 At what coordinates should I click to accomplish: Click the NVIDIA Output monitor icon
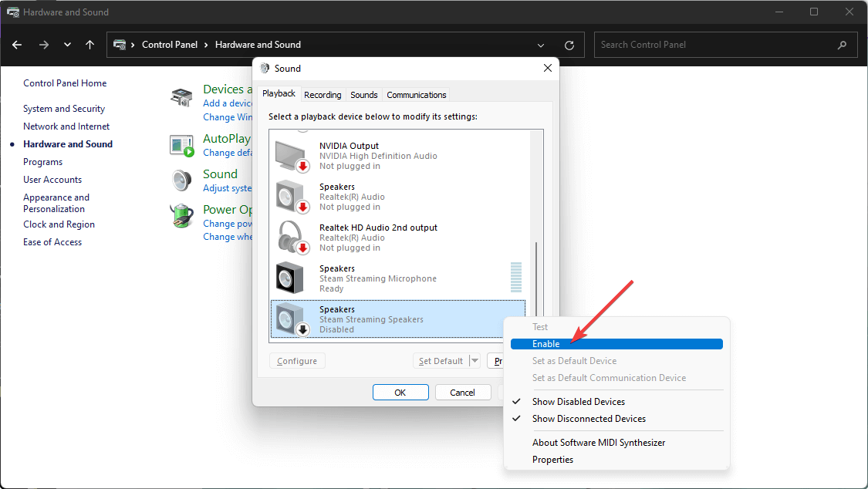(x=292, y=157)
